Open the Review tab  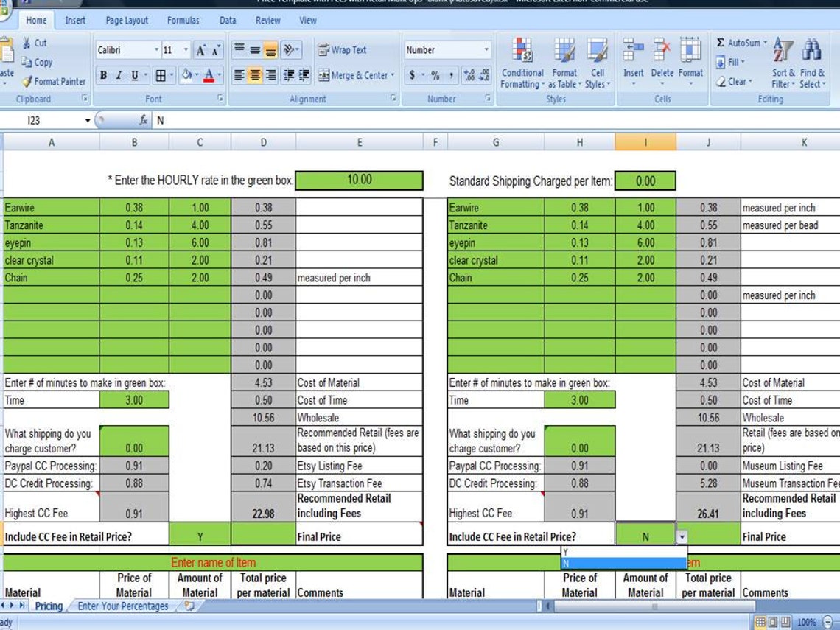pos(268,21)
